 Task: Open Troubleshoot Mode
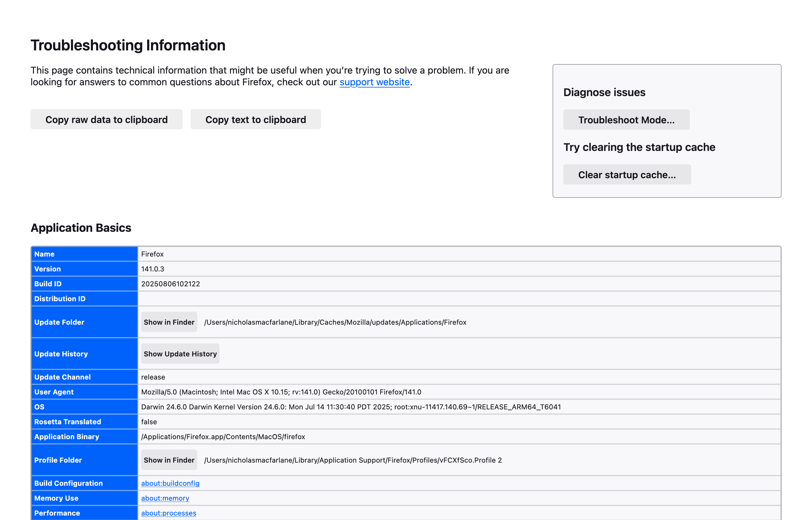click(x=626, y=120)
